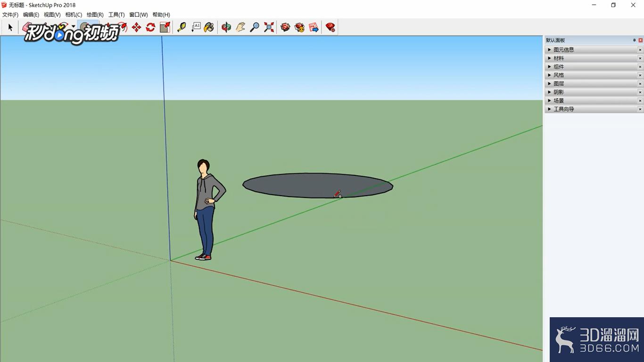Open the 视图(V) menu
The width and height of the screenshot is (644, 362).
52,15
